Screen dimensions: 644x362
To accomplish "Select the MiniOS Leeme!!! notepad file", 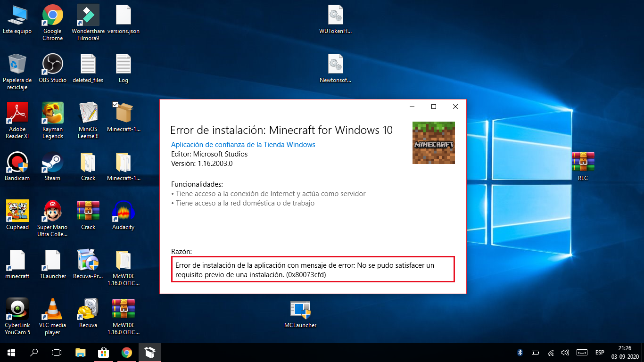I will 88,121.
